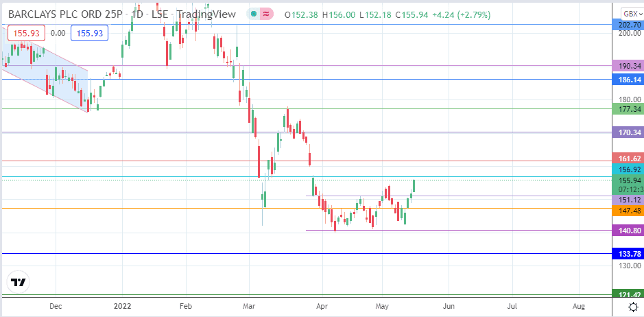Select the 151.12 lavender price label
The width and height of the screenshot is (644, 317).
627,200
